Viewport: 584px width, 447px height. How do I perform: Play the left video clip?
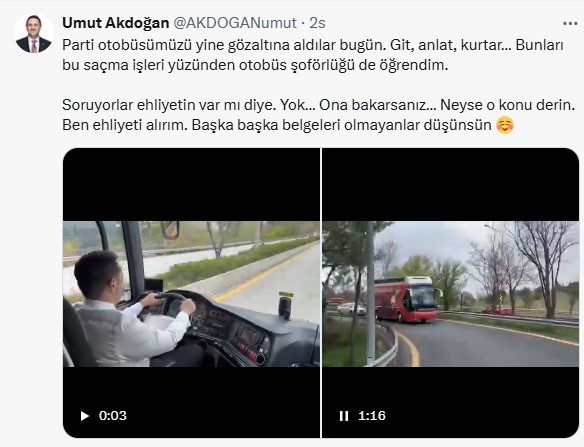pos(85,416)
